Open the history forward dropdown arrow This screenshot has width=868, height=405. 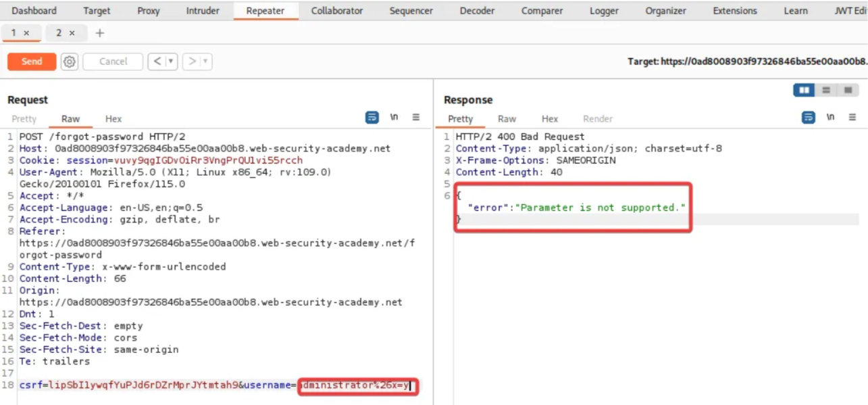pos(206,62)
